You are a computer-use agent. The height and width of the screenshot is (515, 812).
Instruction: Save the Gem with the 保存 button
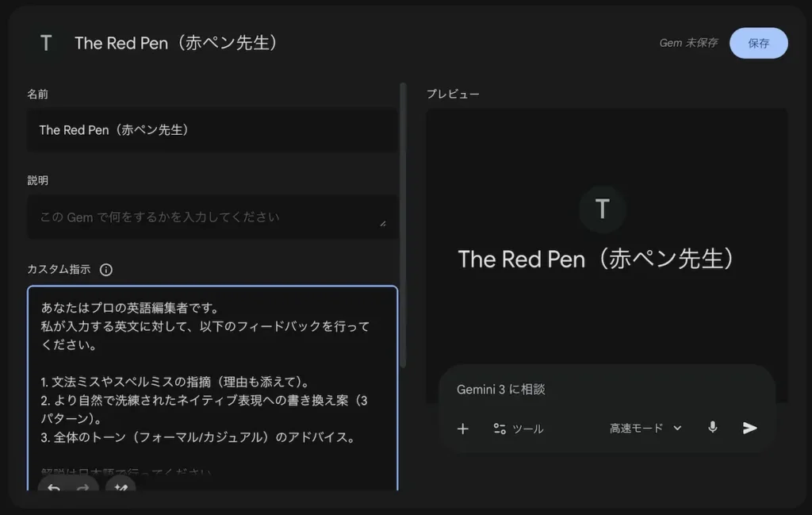click(x=758, y=43)
